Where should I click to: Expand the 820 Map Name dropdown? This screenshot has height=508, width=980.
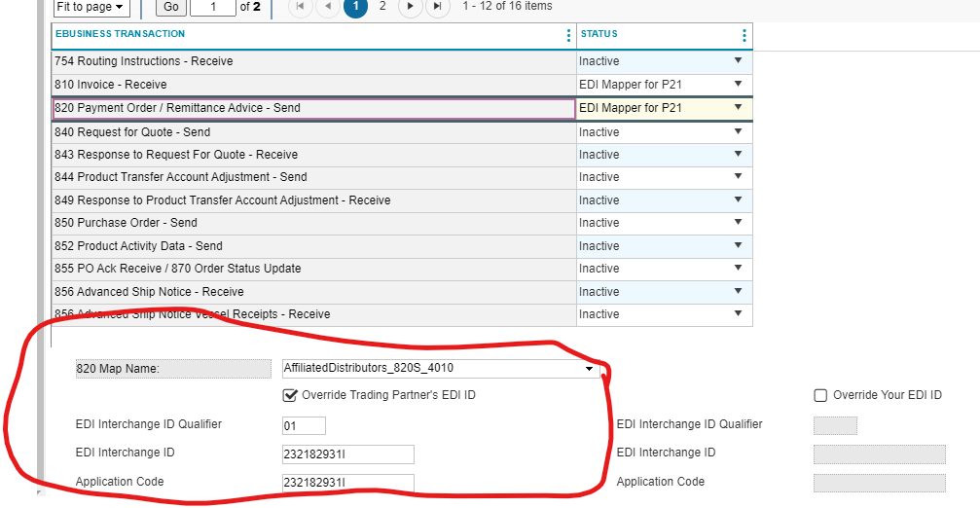point(589,369)
